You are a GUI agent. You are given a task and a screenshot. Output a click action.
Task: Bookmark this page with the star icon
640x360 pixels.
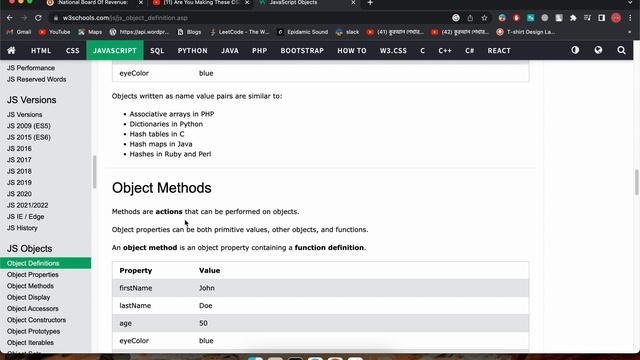click(484, 18)
